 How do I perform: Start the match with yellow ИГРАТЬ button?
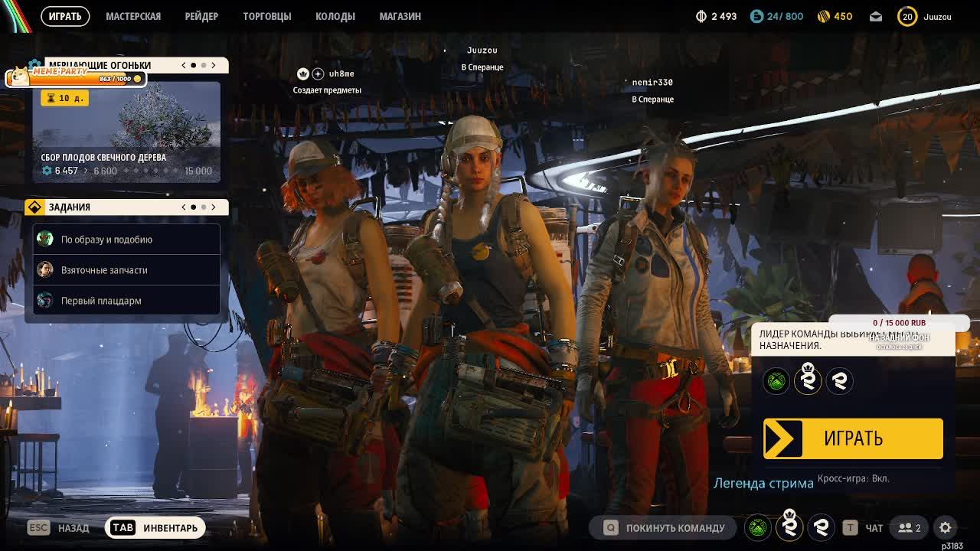(853, 439)
